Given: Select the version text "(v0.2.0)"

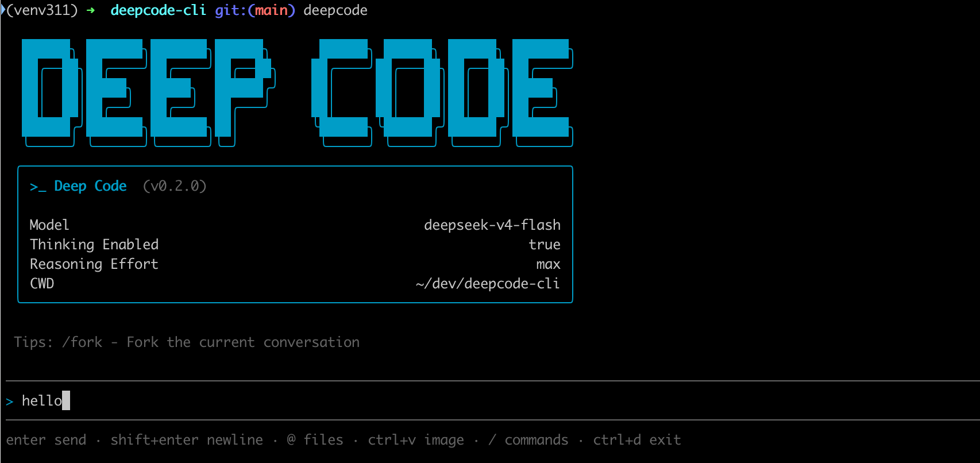Looking at the screenshot, I should pos(175,186).
